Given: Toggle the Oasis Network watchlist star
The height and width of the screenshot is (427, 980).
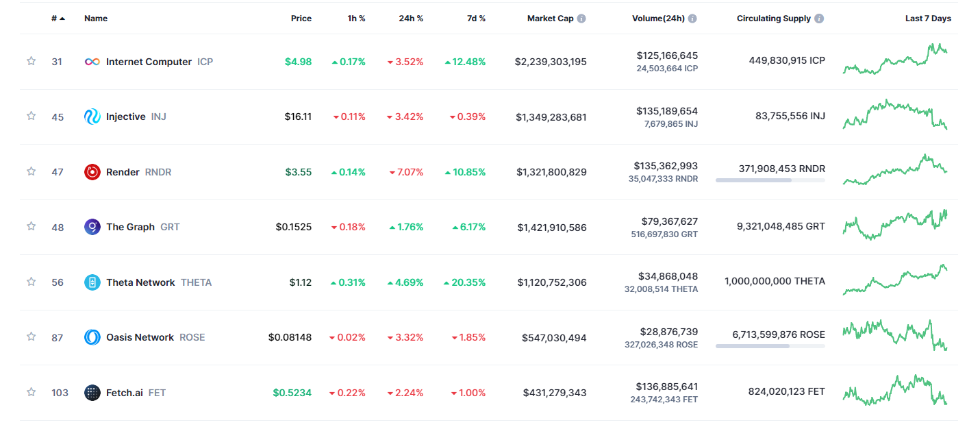Looking at the screenshot, I should 31,337.
